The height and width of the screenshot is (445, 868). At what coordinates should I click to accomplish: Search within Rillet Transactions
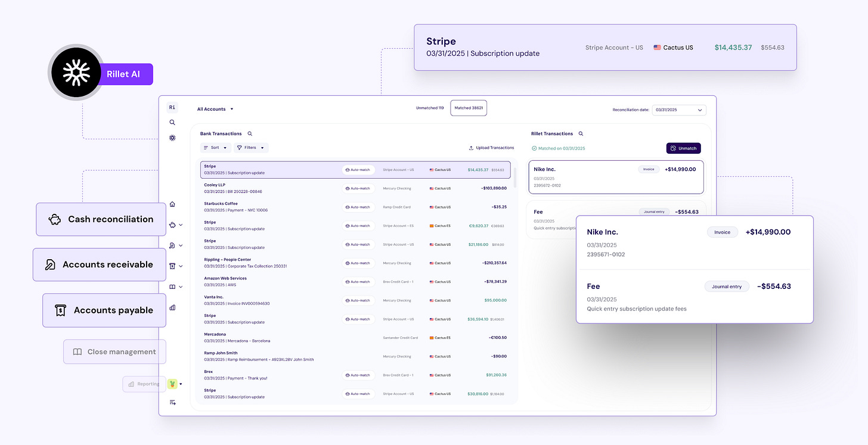pos(581,134)
